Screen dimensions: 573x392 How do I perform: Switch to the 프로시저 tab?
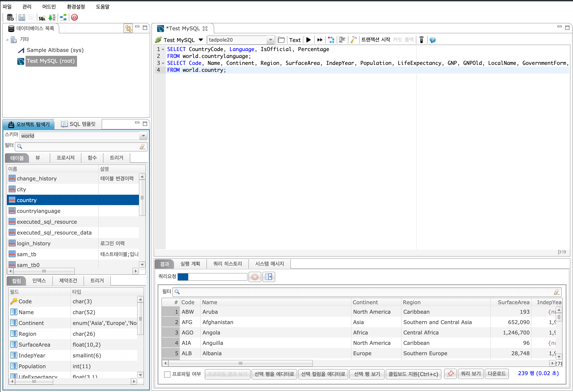66,158
